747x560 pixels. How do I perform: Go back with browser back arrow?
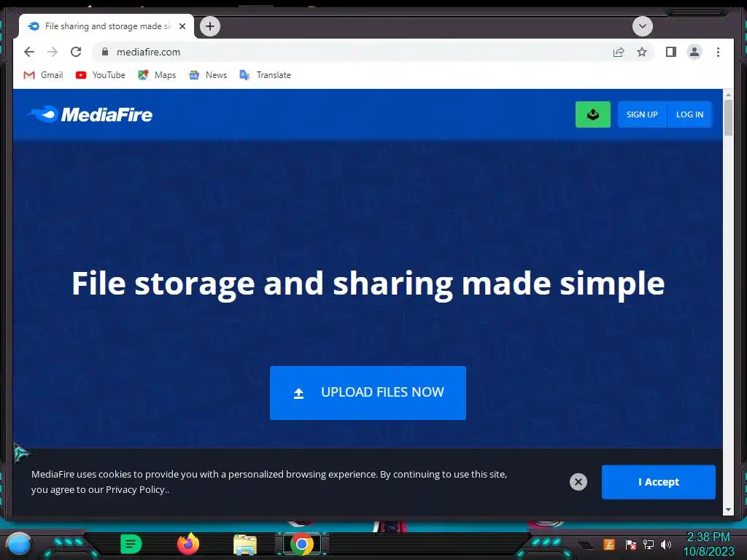point(29,52)
